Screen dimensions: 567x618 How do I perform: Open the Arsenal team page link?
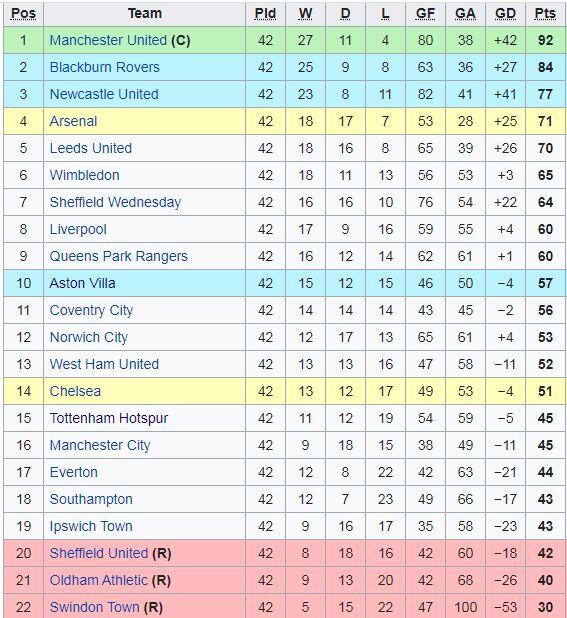73,121
